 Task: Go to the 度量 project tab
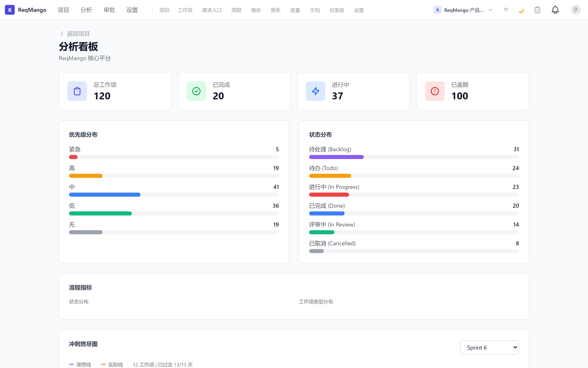pos(295,10)
